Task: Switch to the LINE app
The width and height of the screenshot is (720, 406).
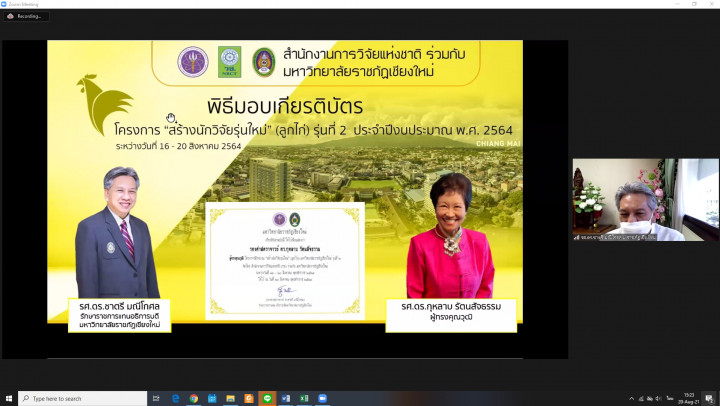Action: (267, 398)
